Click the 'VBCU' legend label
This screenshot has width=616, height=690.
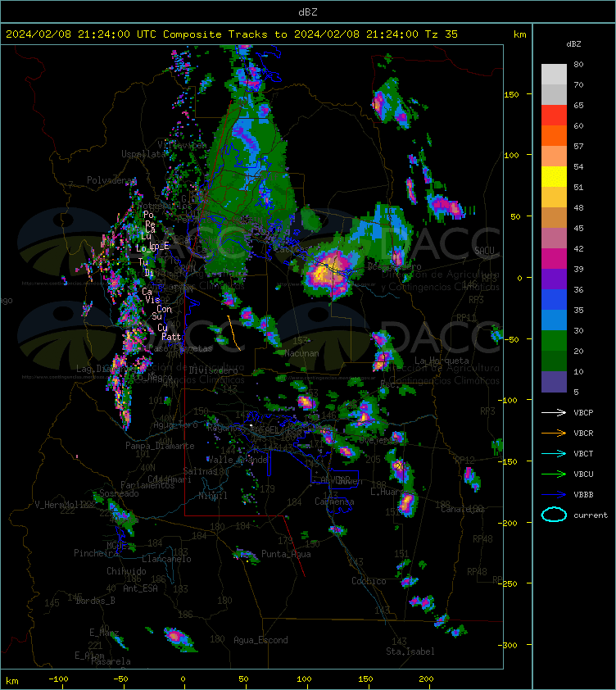tap(583, 474)
